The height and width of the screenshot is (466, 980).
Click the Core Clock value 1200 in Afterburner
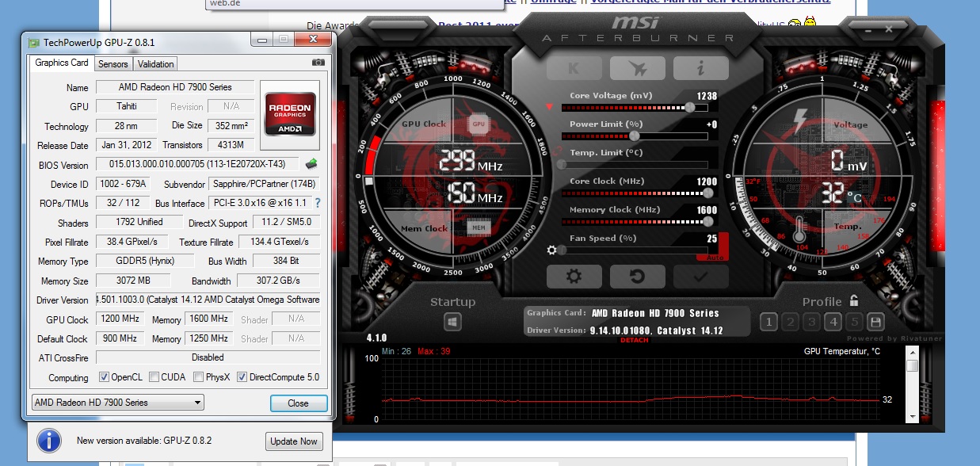707,181
